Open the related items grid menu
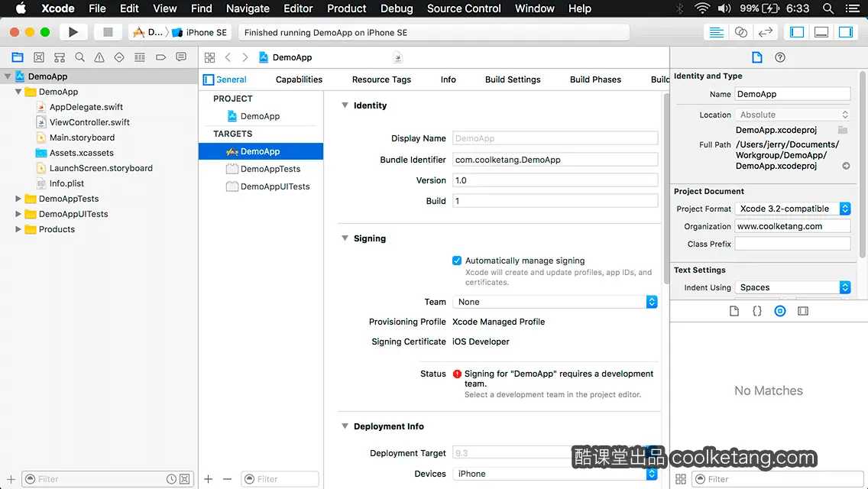This screenshot has width=868, height=489. pos(210,57)
